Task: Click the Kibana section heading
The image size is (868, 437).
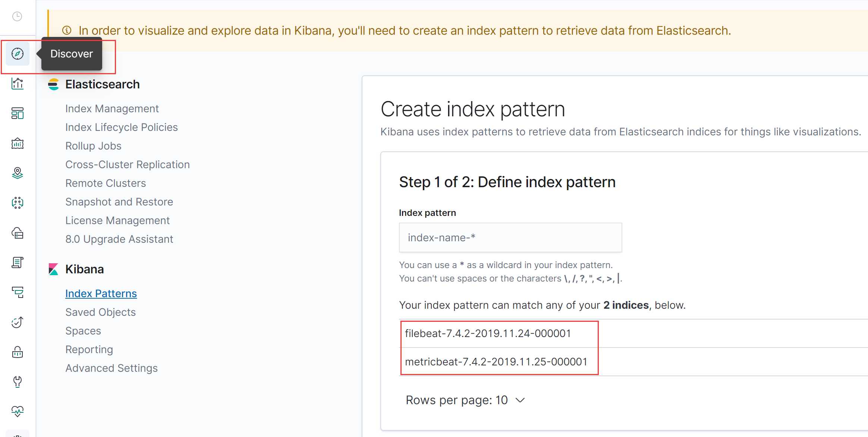Action: [x=85, y=269]
